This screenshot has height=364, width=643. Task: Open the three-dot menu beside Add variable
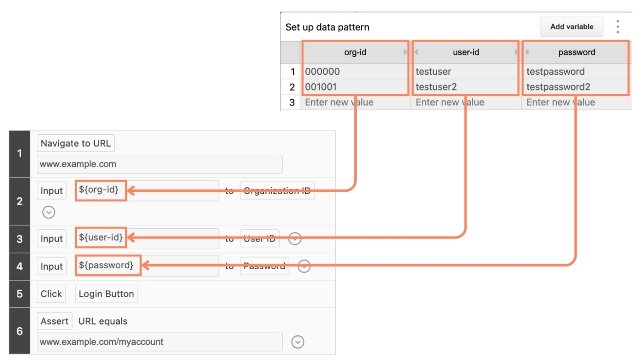(617, 27)
